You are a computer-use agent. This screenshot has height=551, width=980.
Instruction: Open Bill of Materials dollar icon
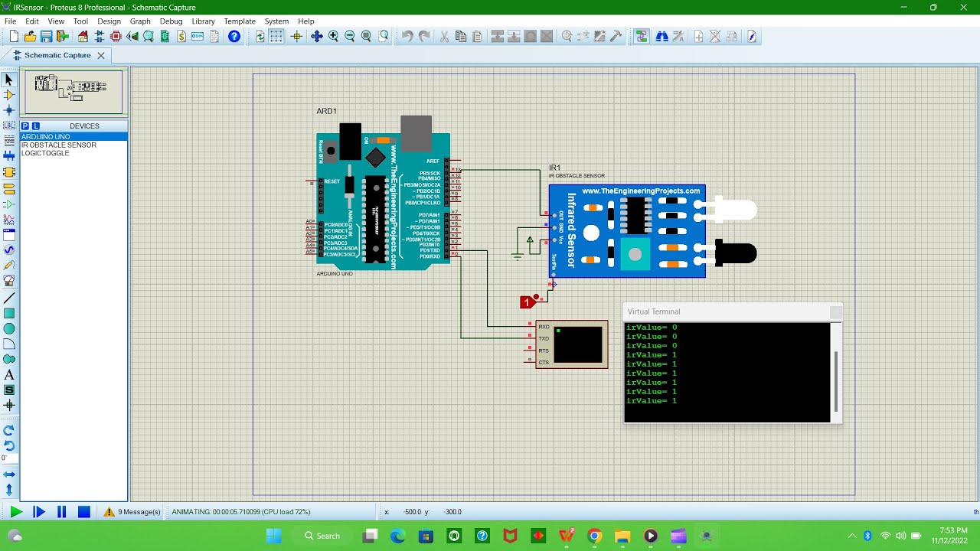tap(181, 36)
